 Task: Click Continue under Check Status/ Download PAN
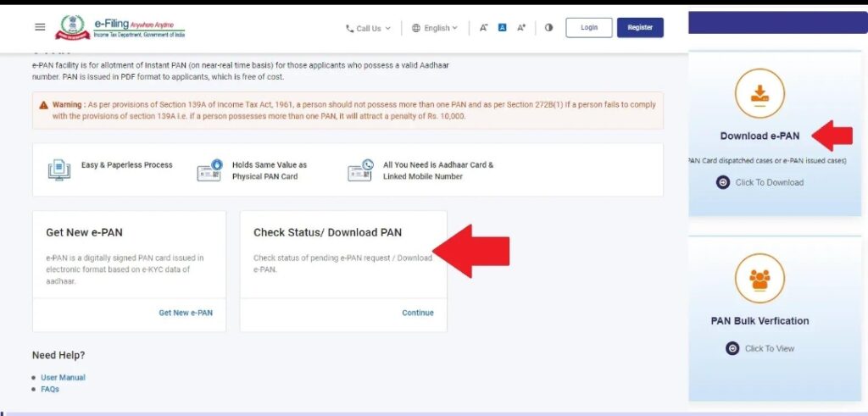(x=418, y=313)
